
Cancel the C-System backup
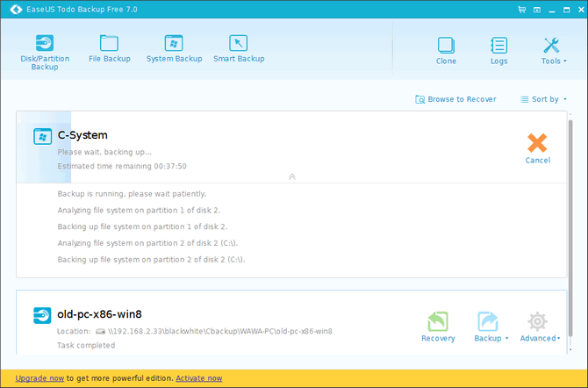click(537, 148)
